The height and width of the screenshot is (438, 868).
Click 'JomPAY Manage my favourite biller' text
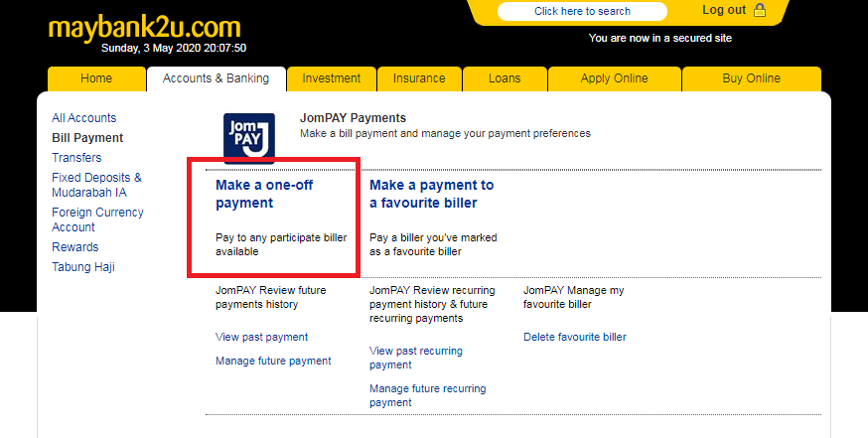pos(573,297)
